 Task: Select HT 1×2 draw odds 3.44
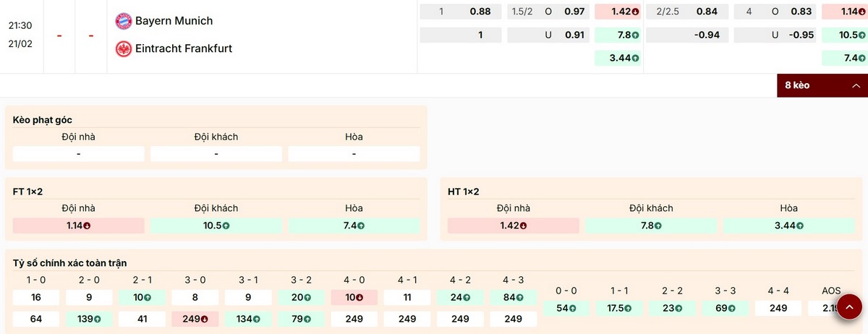click(789, 226)
